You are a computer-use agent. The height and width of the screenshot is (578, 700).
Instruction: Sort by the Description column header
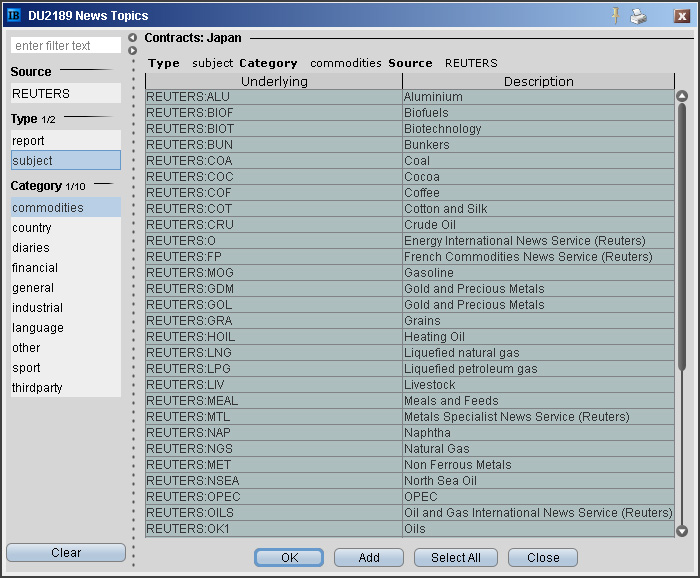538,81
